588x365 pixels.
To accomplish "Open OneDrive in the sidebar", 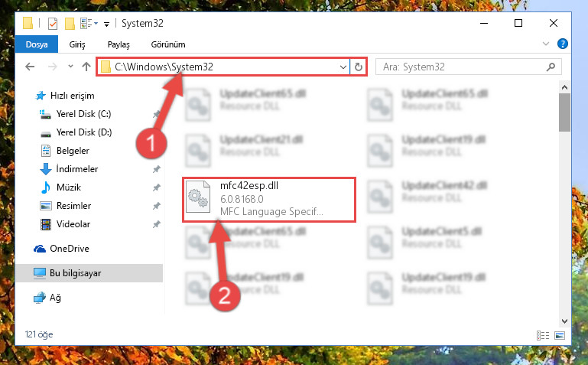I will [x=70, y=249].
